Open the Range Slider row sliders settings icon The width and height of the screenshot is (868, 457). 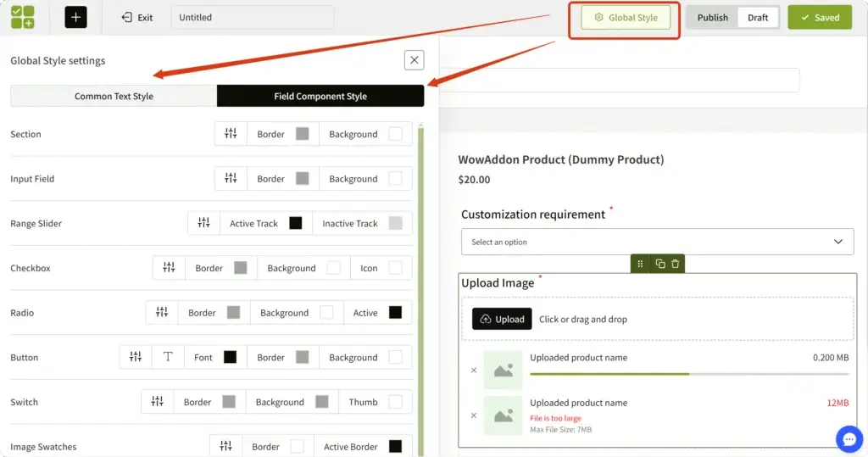click(x=203, y=223)
